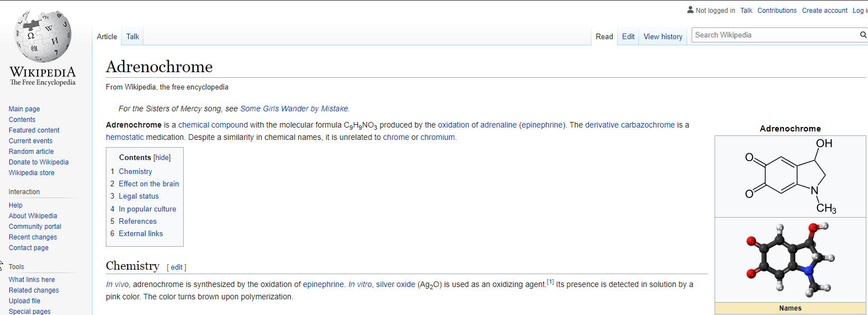868x315 pixels.
Task: Open the hemostatic link
Action: [125, 137]
